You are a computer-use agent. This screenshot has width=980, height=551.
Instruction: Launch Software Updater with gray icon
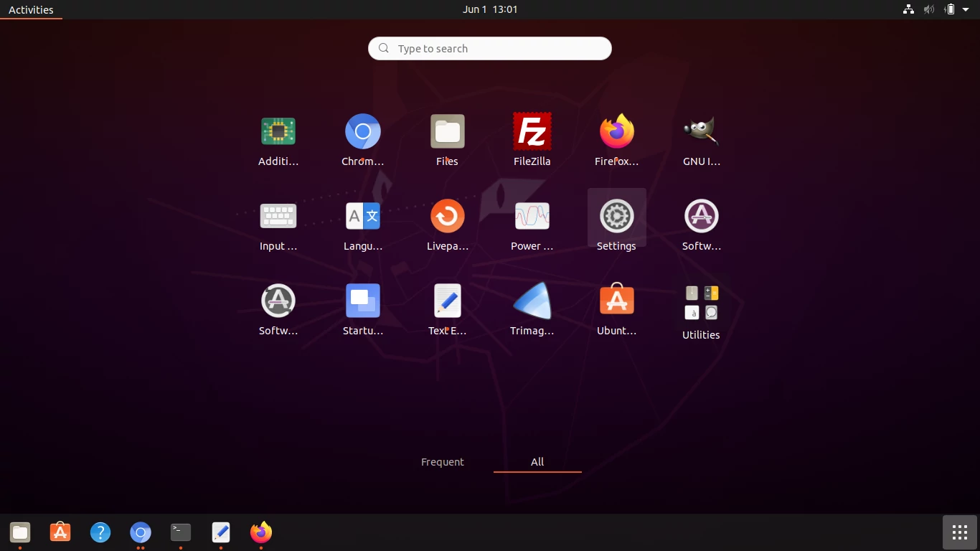pyautogui.click(x=278, y=310)
